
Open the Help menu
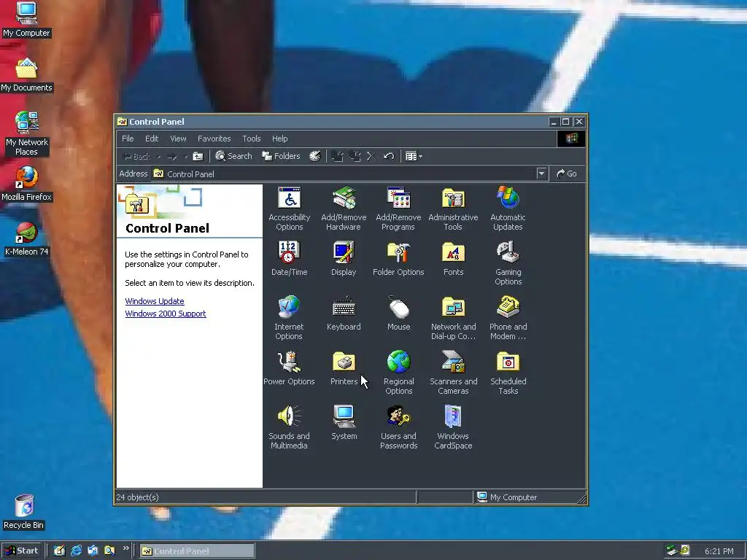279,139
